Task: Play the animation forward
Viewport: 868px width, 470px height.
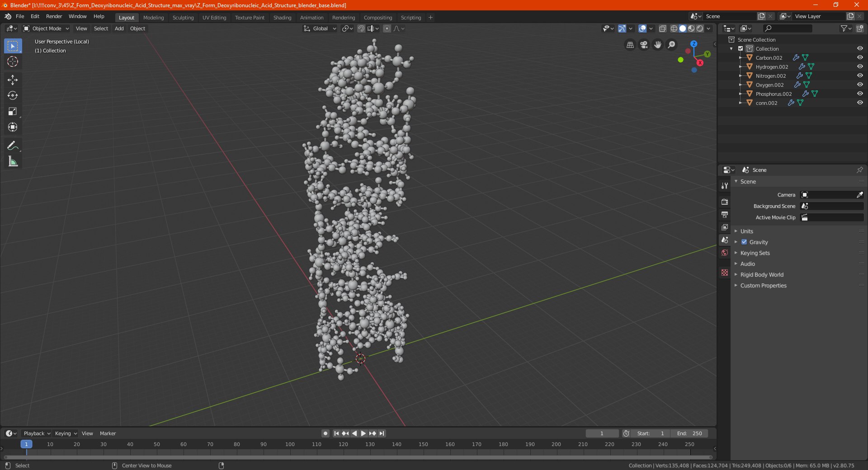Action: (x=363, y=433)
